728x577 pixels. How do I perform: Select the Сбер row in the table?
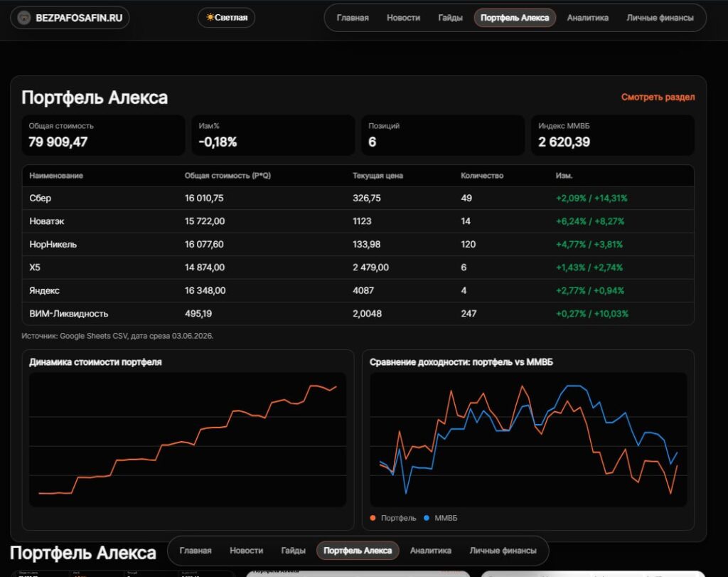point(358,198)
